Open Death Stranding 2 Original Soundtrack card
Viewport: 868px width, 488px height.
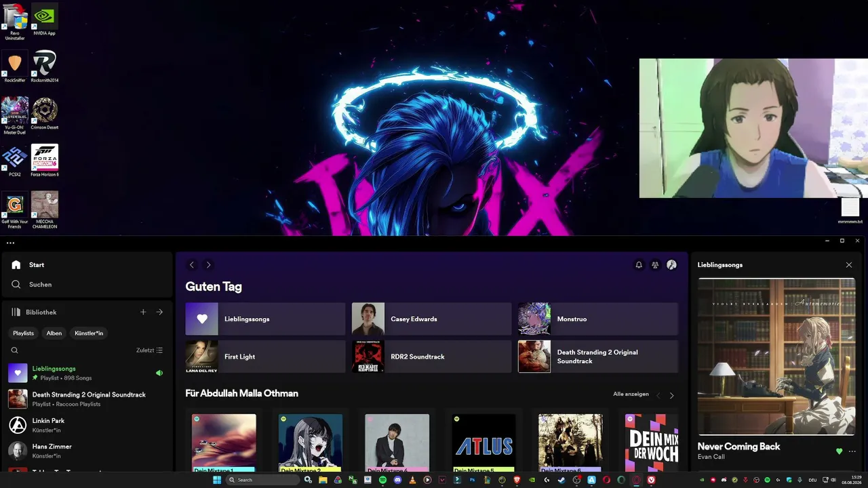(598, 357)
